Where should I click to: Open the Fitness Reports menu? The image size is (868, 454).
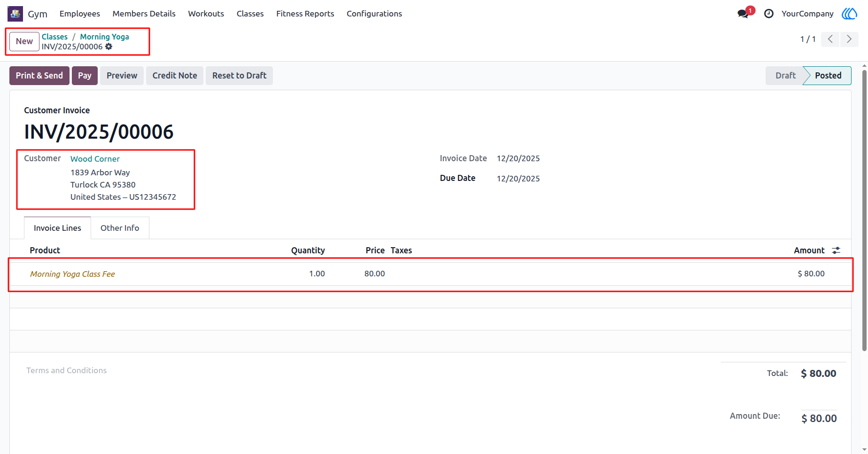[305, 14]
